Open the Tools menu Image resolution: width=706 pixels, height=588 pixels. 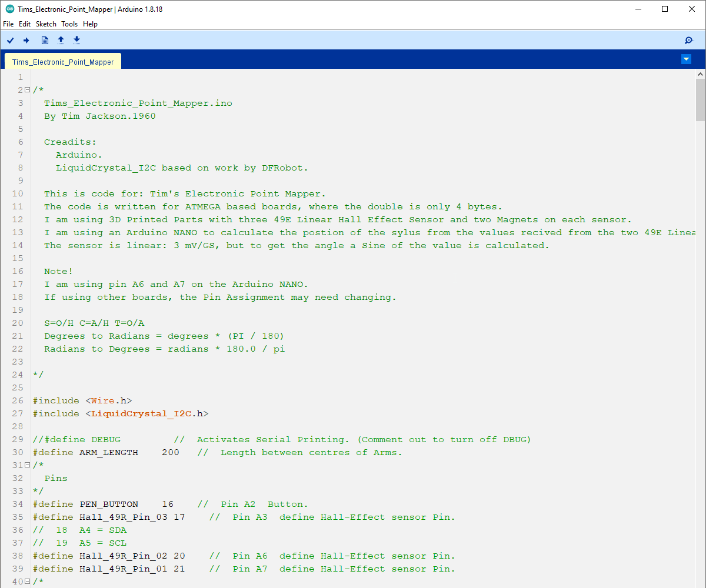pyautogui.click(x=69, y=24)
